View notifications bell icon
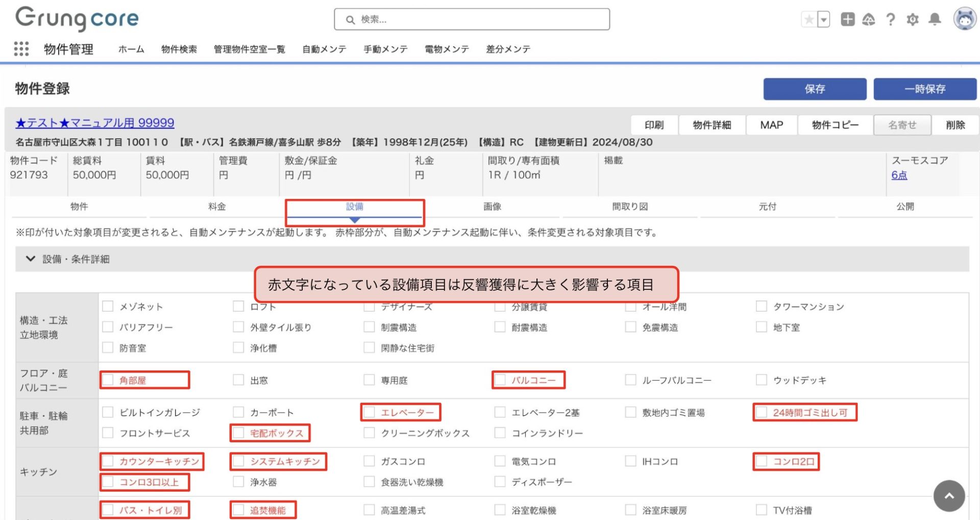Screen dimensions: 980x520 [x=935, y=19]
